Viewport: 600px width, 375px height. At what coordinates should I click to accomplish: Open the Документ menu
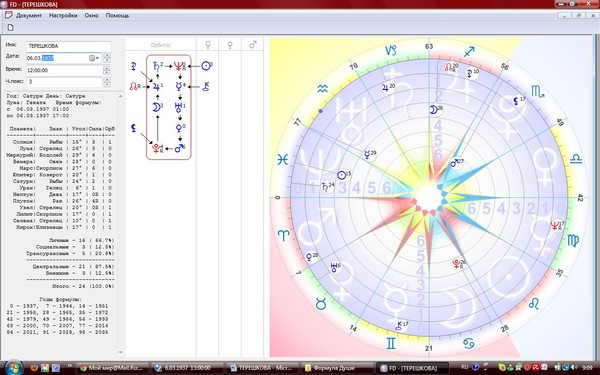pos(29,16)
